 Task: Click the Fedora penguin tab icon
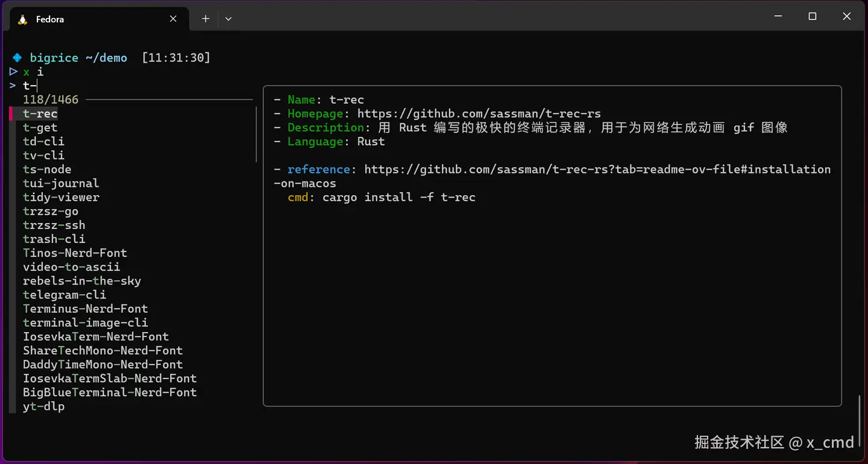(23, 19)
